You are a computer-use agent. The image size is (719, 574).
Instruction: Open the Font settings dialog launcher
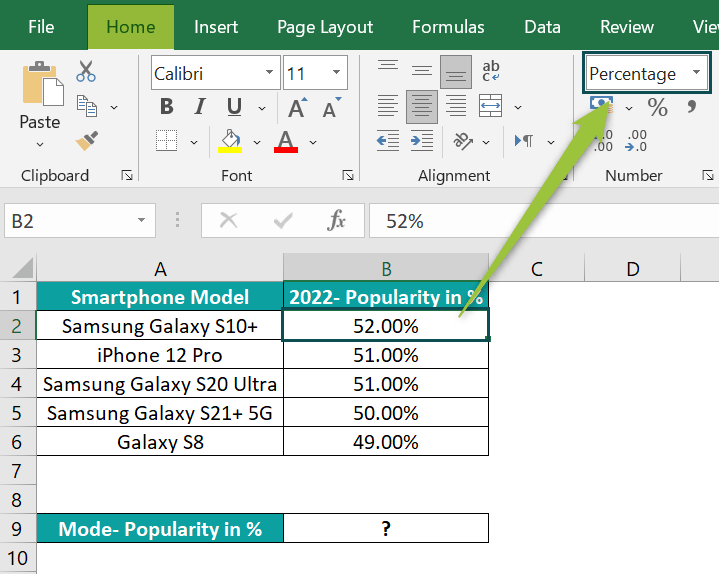point(348,175)
